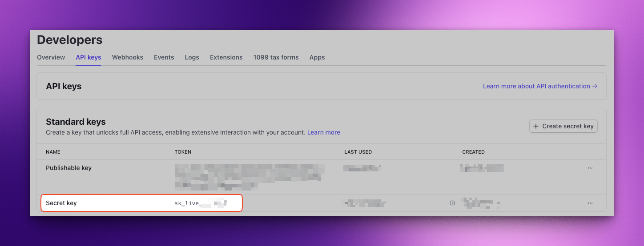Click the API keys section heading
This screenshot has width=644, height=246.
point(64,86)
